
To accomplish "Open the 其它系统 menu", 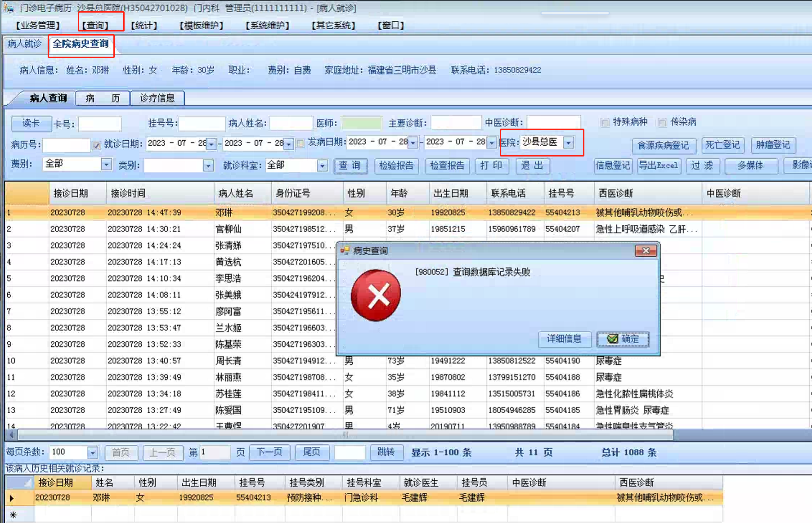I will (333, 26).
